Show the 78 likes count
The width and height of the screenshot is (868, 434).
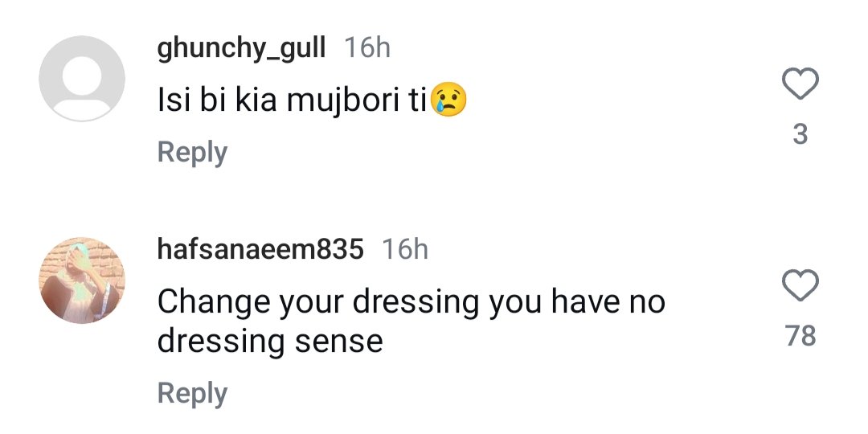tap(800, 335)
